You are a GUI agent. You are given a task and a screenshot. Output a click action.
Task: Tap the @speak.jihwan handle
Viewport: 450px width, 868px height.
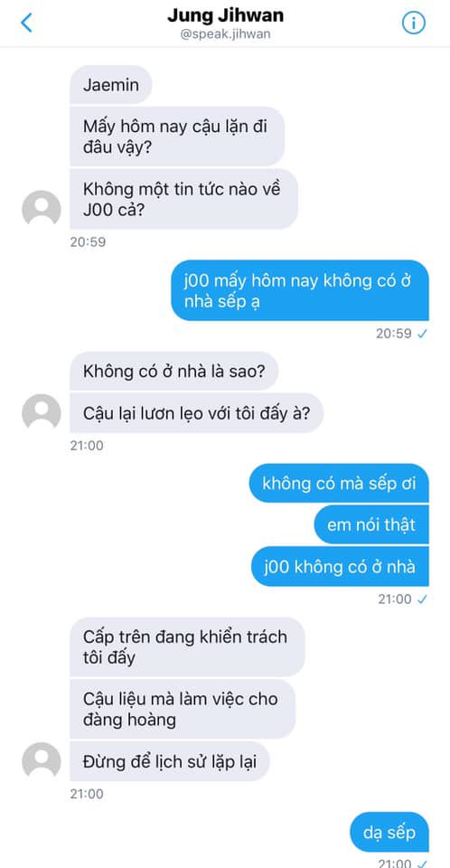[225, 33]
